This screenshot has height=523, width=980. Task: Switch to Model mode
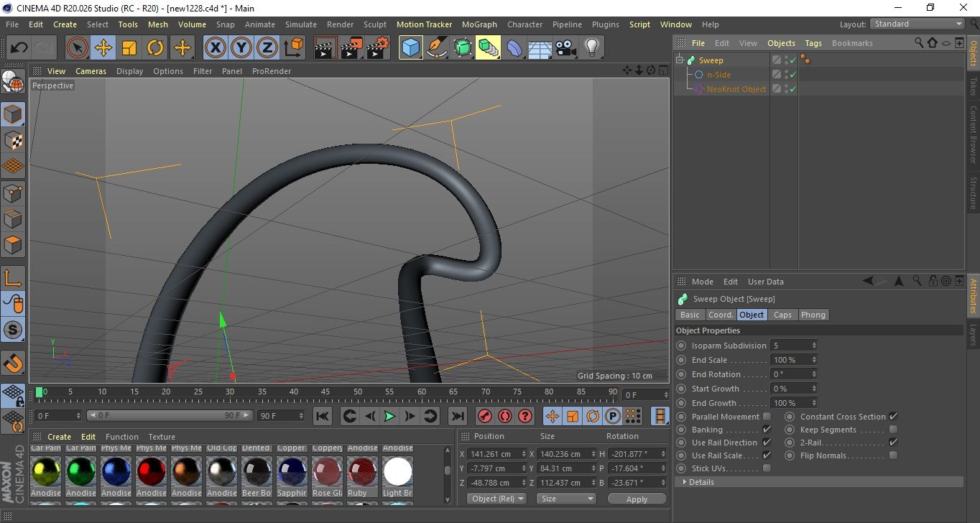coord(13,115)
